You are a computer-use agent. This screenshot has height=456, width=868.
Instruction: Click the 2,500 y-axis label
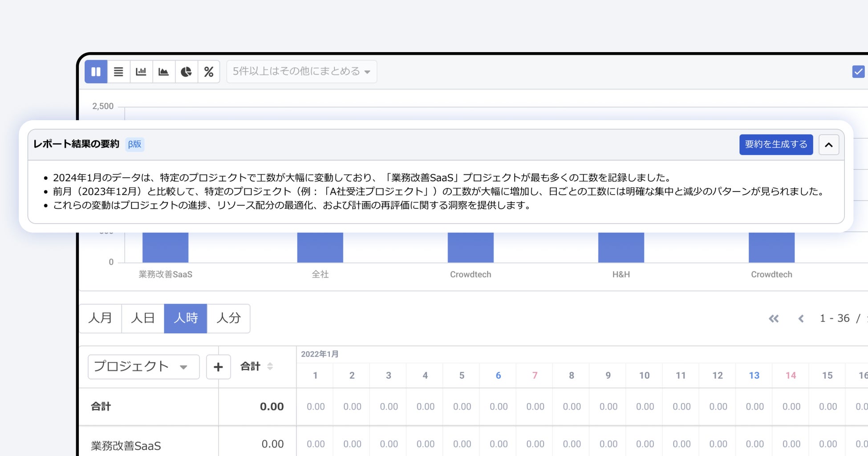[103, 106]
